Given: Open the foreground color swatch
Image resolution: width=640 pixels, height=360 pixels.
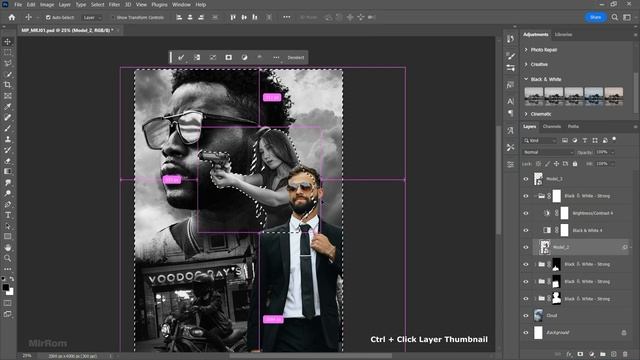Looking at the screenshot, I should (x=5, y=287).
